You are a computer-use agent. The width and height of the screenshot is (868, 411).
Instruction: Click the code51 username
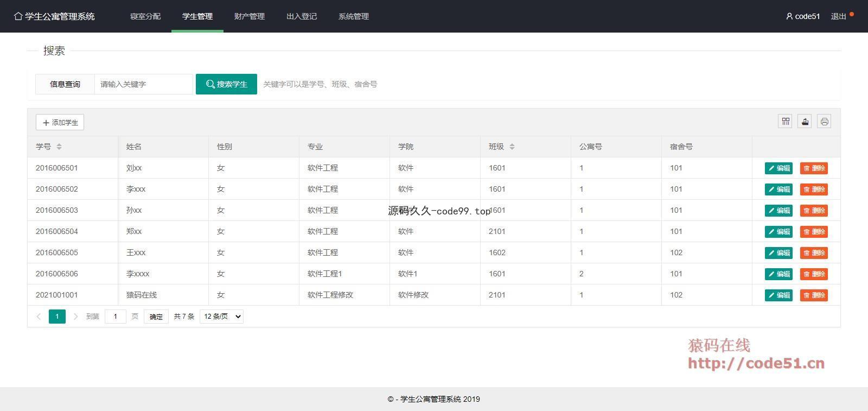tap(807, 16)
